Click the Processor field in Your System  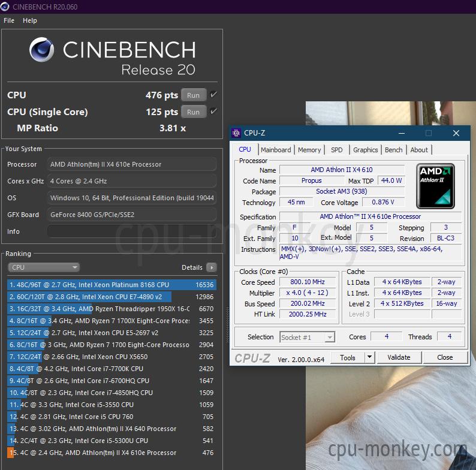(132, 164)
